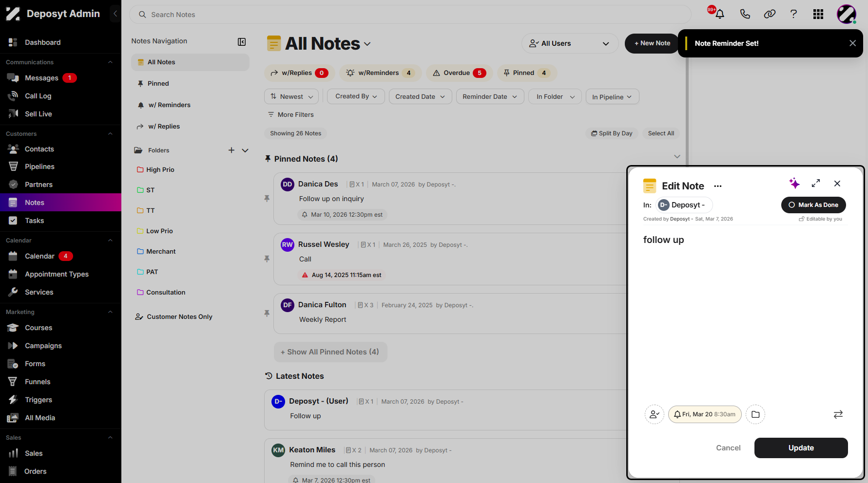Viewport: 868px width, 483px height.
Task: Click Update to save the note
Action: coord(801,448)
